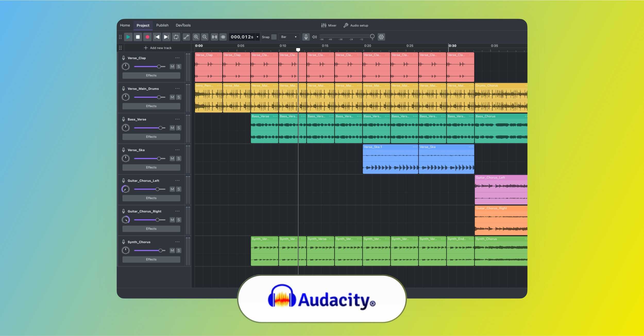644x336 pixels.
Task: Open Effects for the Bass_Verse track
Action: [x=151, y=137]
